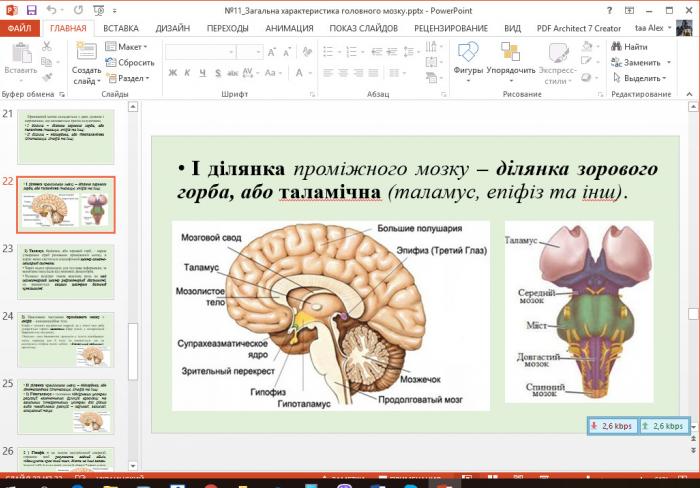The image size is (700, 488).
Task: Click the Start slideshow from beginning icon
Action: point(99,10)
